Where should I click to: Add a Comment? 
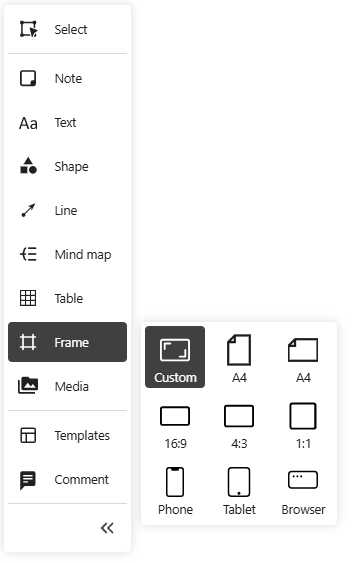(67, 480)
